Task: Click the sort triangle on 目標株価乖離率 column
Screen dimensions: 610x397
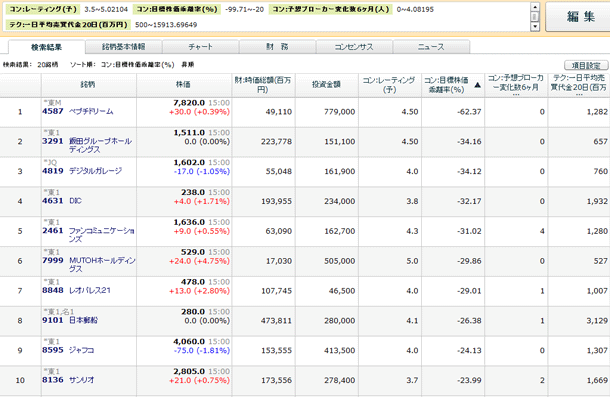Action: tap(478, 85)
